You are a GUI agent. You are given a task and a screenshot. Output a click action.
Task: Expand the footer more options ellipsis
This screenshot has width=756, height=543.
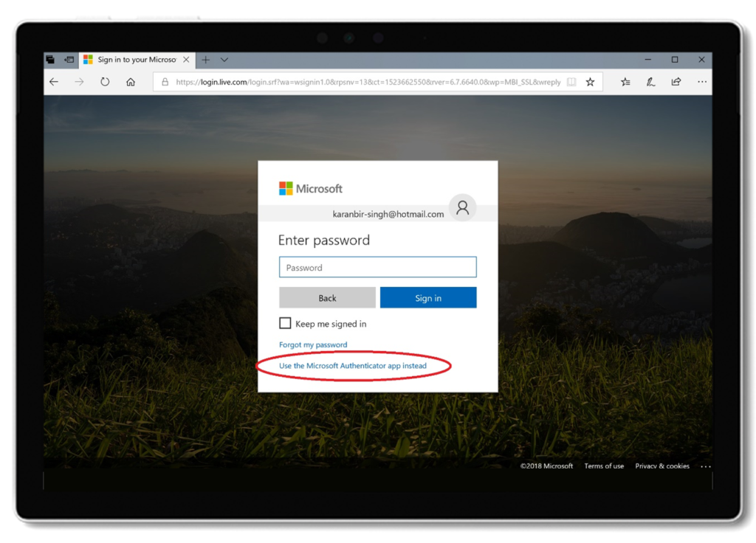[705, 466]
